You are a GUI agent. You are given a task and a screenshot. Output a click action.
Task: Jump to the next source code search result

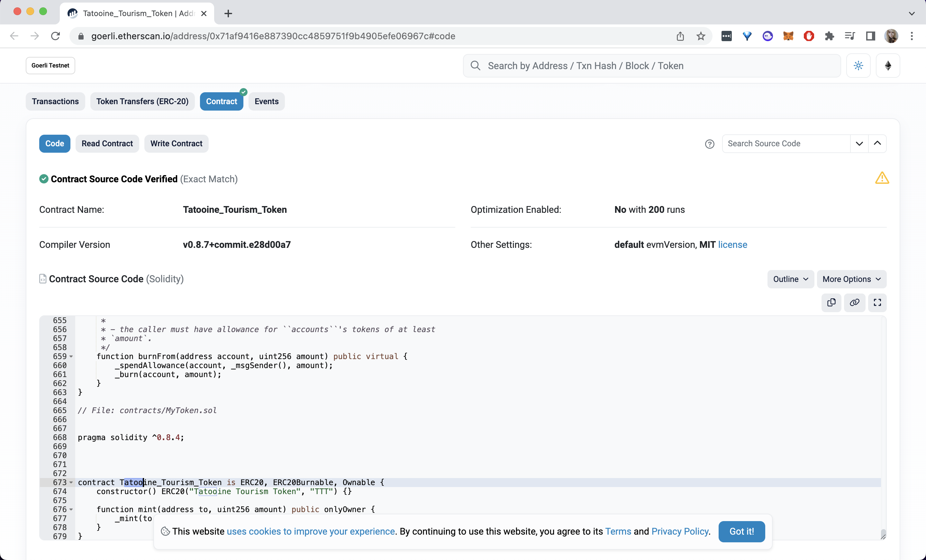859,144
